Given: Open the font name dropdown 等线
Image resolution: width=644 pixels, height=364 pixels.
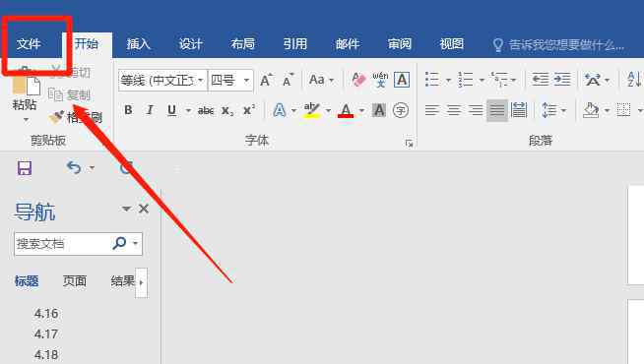Looking at the screenshot, I should pyautogui.click(x=163, y=80).
